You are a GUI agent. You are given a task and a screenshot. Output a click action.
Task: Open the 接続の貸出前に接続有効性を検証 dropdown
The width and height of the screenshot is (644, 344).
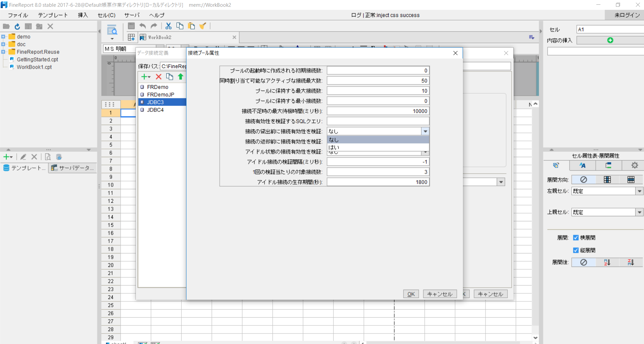(425, 131)
